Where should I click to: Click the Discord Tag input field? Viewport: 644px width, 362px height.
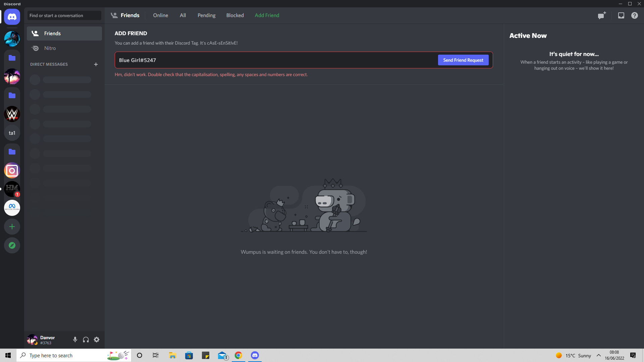pos(275,60)
